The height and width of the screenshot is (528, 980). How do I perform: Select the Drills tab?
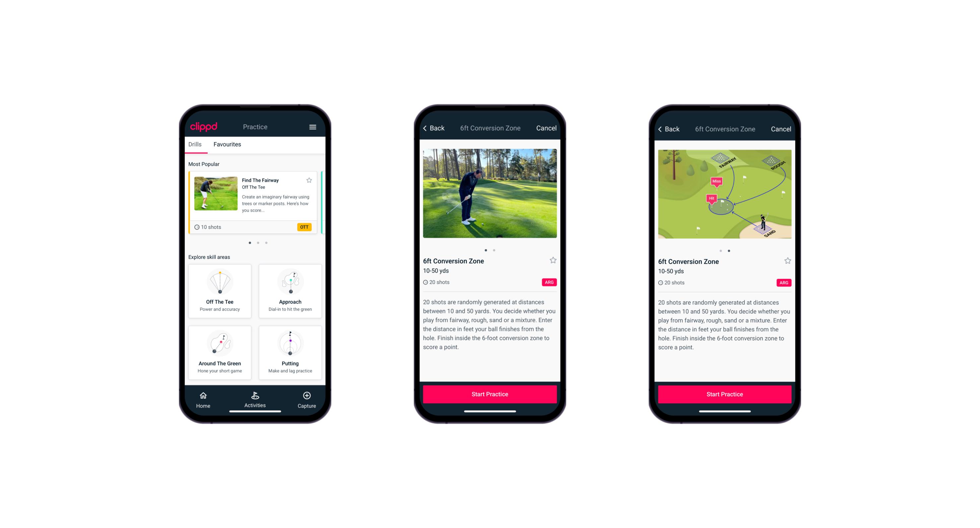click(x=195, y=144)
